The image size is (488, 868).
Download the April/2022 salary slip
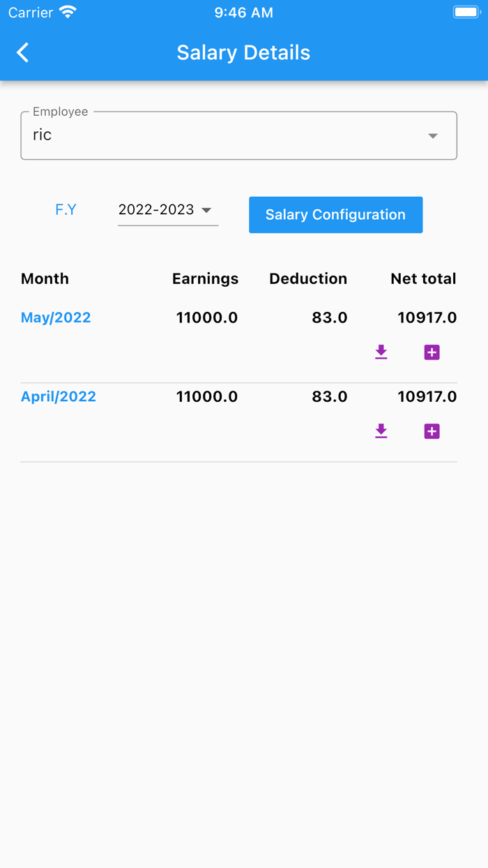tap(381, 431)
